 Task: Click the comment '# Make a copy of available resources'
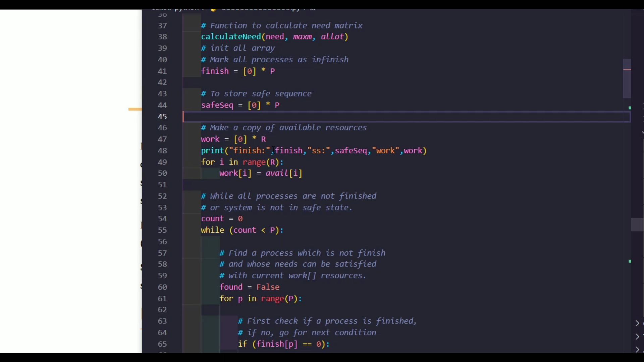coord(284,128)
